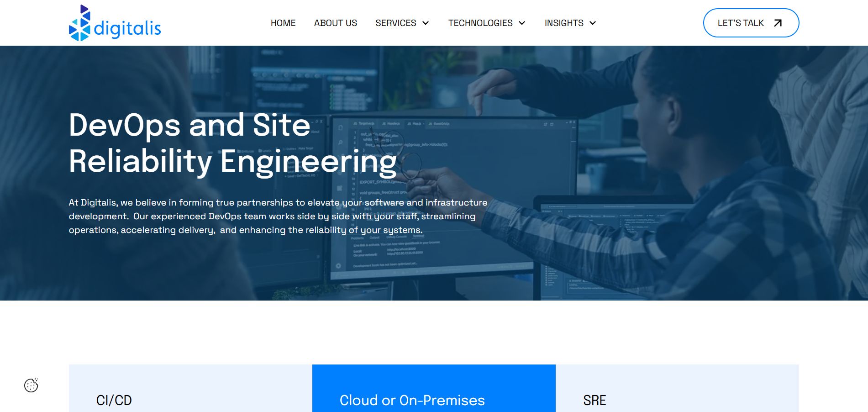
Task: Click the digitalis logo icon
Action: [x=79, y=22]
